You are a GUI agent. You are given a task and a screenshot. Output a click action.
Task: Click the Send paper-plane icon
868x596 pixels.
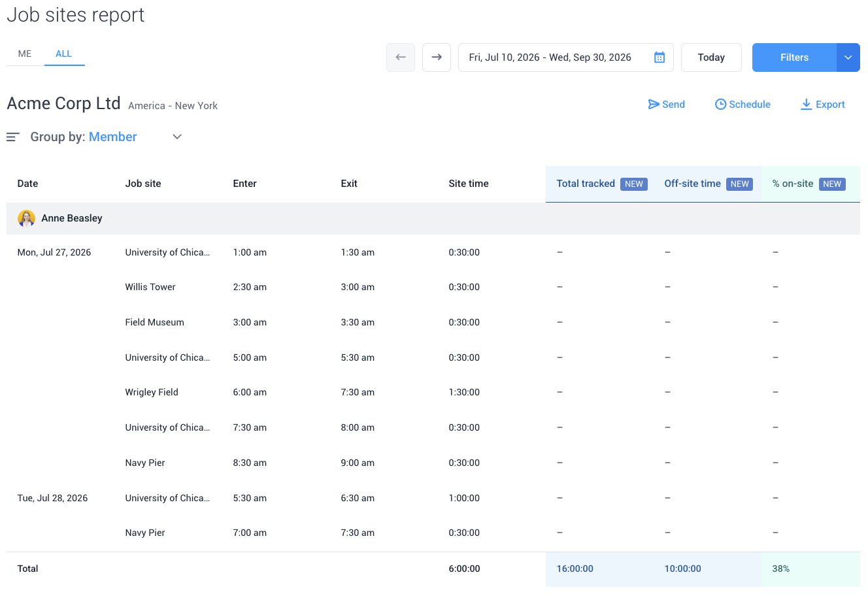654,105
